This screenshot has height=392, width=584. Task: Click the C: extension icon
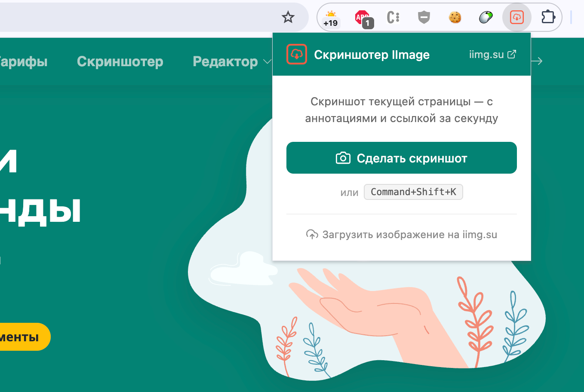(393, 17)
